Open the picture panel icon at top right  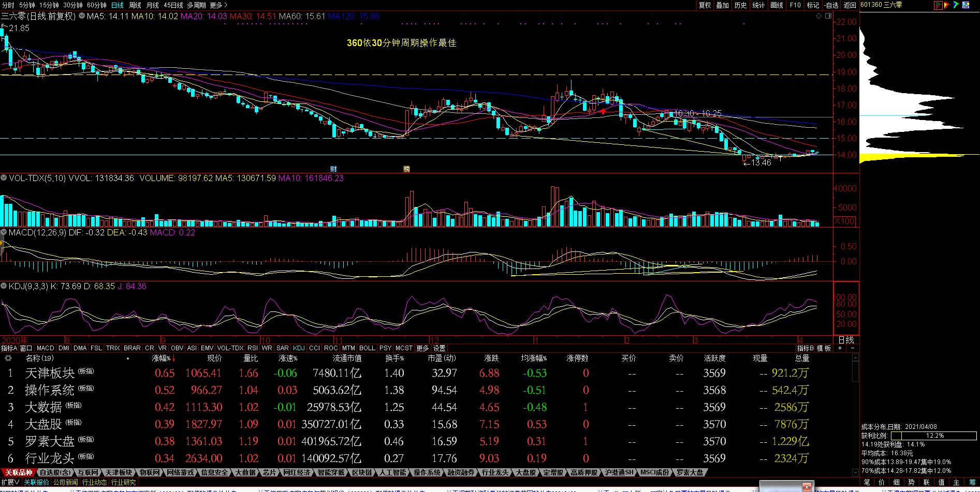[966, 5]
